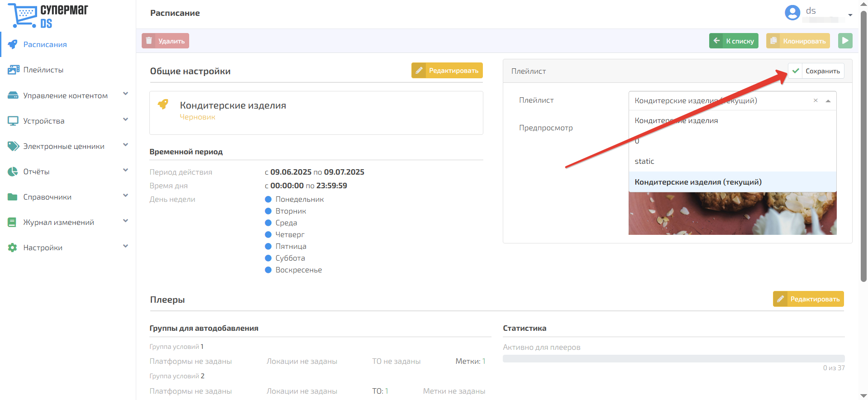The width and height of the screenshot is (868, 400).
Task: Click the Журнал изменений book icon
Action: click(12, 222)
